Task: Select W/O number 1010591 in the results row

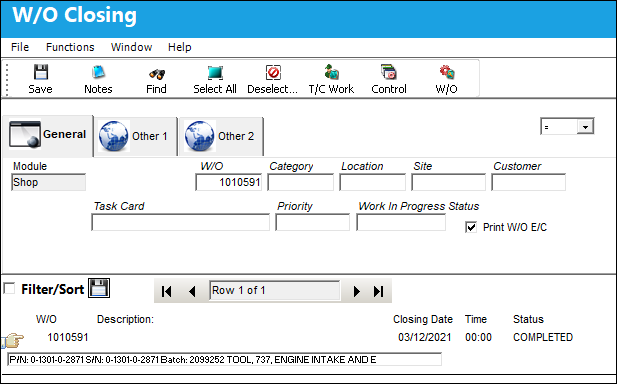Action: [x=68, y=338]
